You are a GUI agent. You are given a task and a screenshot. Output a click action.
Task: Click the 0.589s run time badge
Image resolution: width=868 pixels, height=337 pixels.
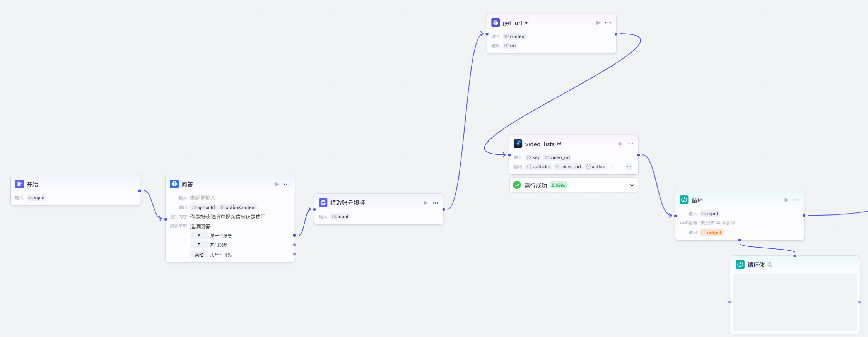[558, 185]
